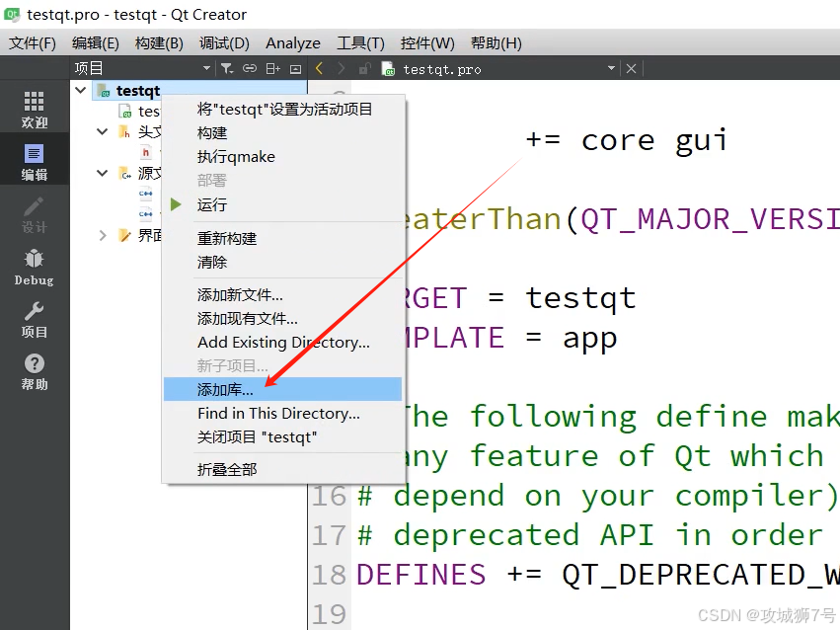Collapse the headers (头文件) folder
The width and height of the screenshot is (840, 630).
pyautogui.click(x=102, y=131)
